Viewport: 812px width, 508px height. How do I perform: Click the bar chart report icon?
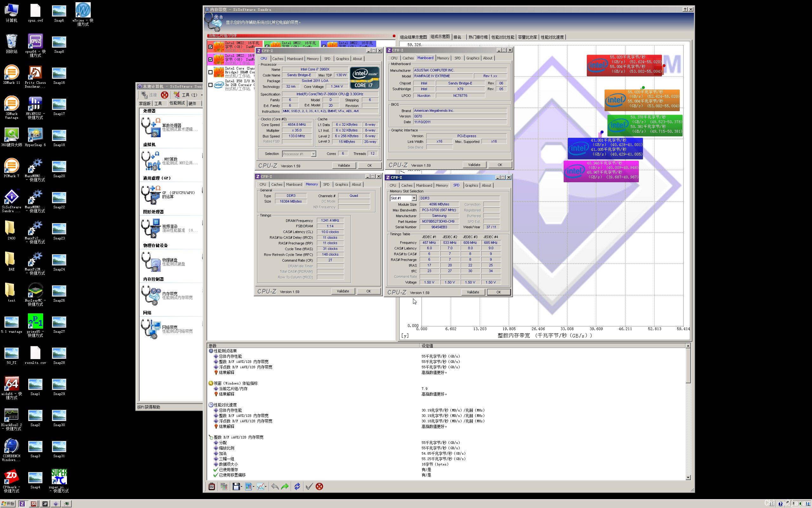point(248,486)
